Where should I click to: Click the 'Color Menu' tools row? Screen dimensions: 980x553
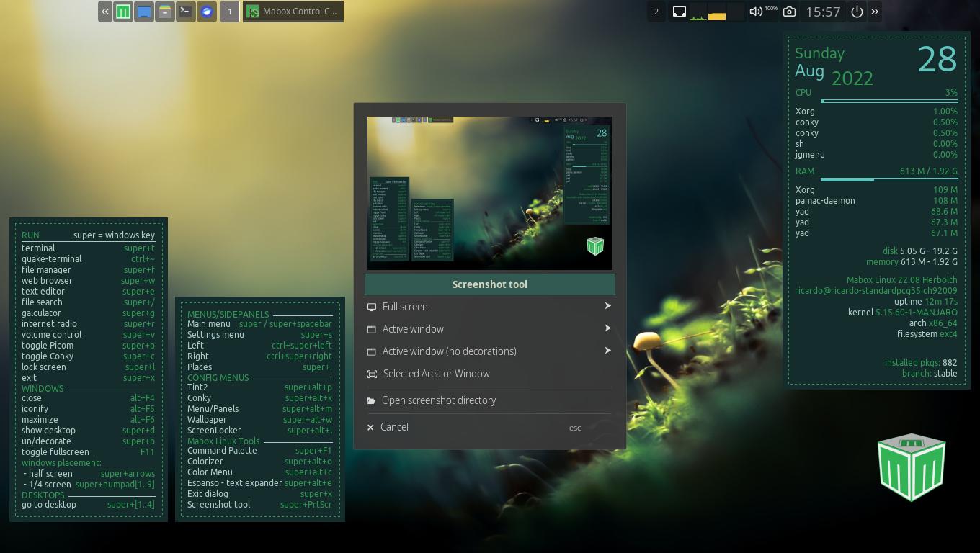click(x=259, y=472)
